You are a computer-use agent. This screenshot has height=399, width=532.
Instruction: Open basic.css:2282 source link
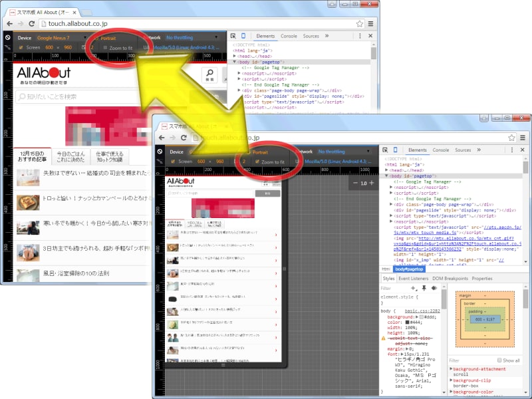423,311
